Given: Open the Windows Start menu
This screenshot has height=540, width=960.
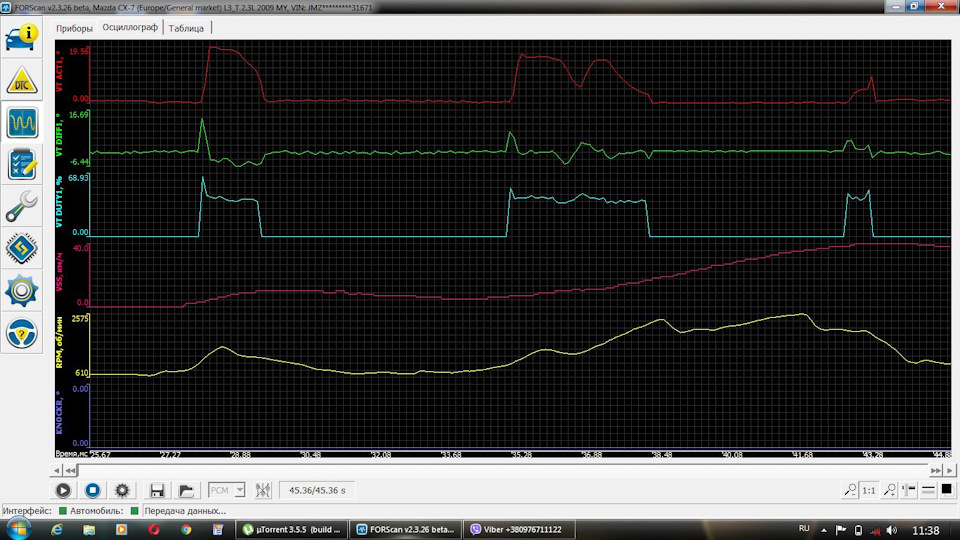Looking at the screenshot, I should (18, 529).
